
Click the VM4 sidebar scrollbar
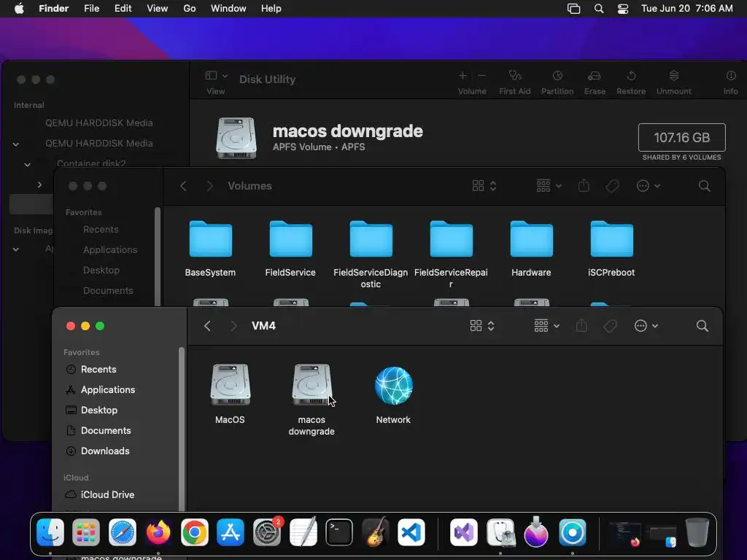181,429
